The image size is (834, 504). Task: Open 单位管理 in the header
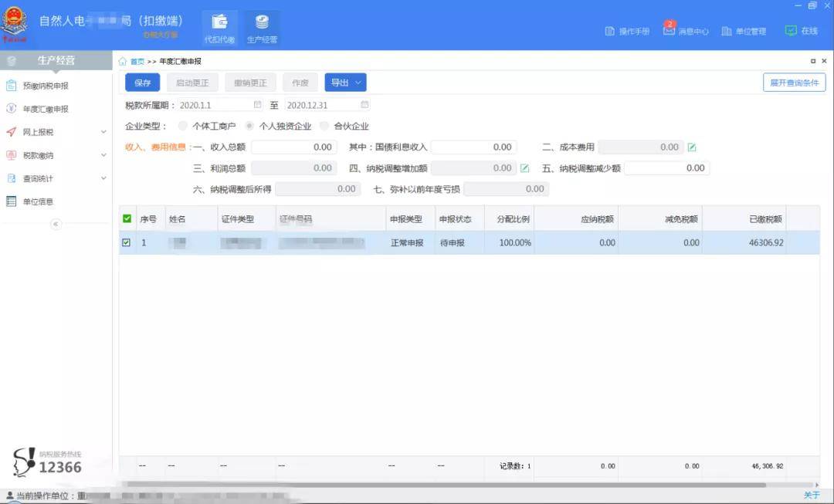point(744,32)
